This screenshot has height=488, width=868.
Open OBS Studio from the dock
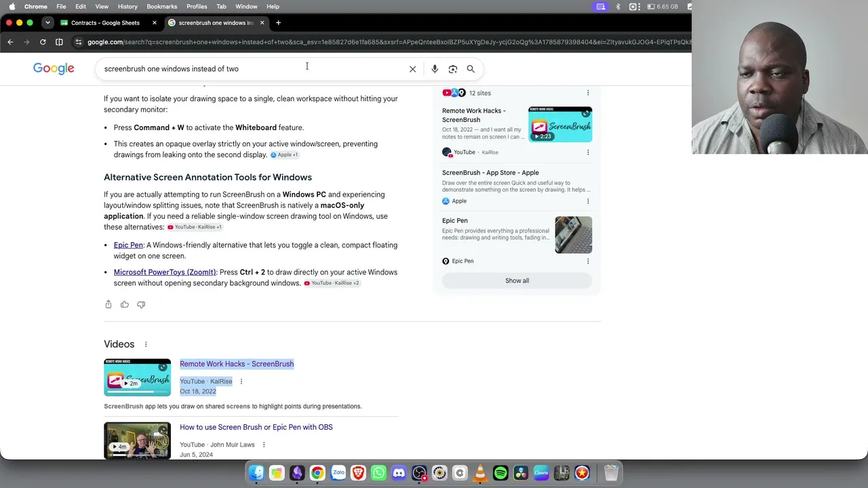point(419,473)
